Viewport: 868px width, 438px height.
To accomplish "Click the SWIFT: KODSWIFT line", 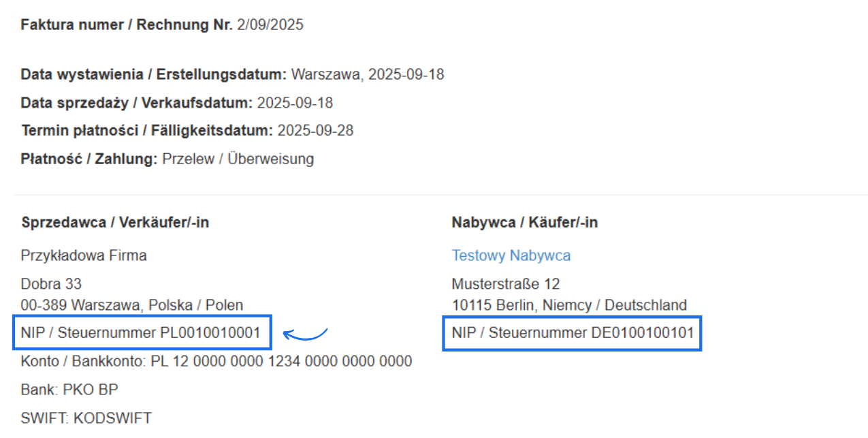I will coord(86,418).
